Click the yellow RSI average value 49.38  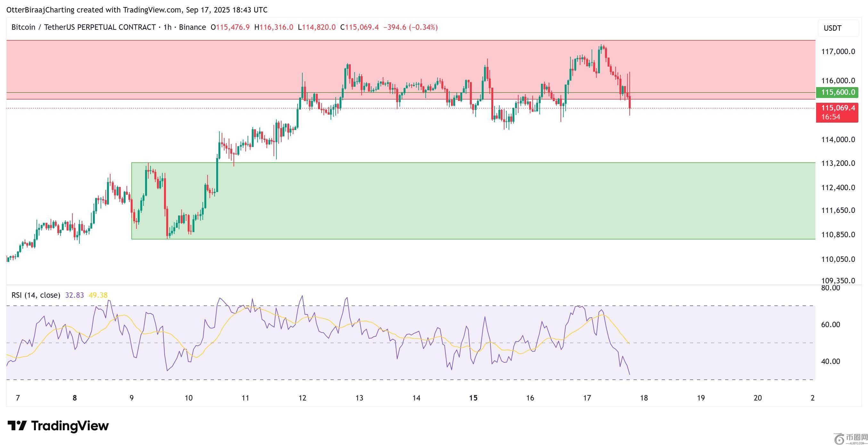98,295
